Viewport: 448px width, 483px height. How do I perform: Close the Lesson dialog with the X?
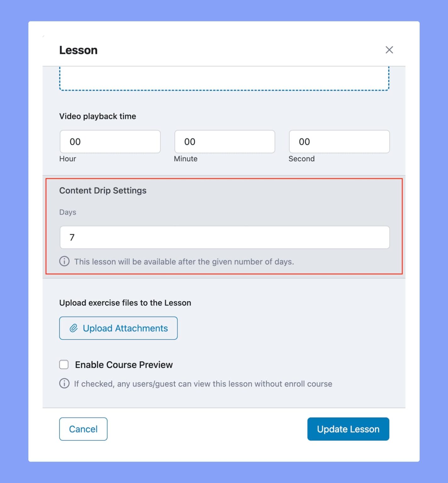(389, 50)
